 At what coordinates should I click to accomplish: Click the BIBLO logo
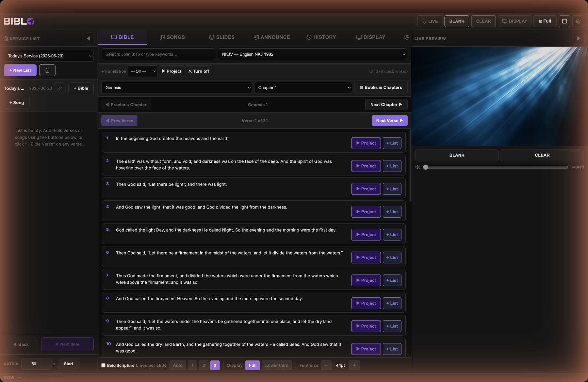point(19,21)
